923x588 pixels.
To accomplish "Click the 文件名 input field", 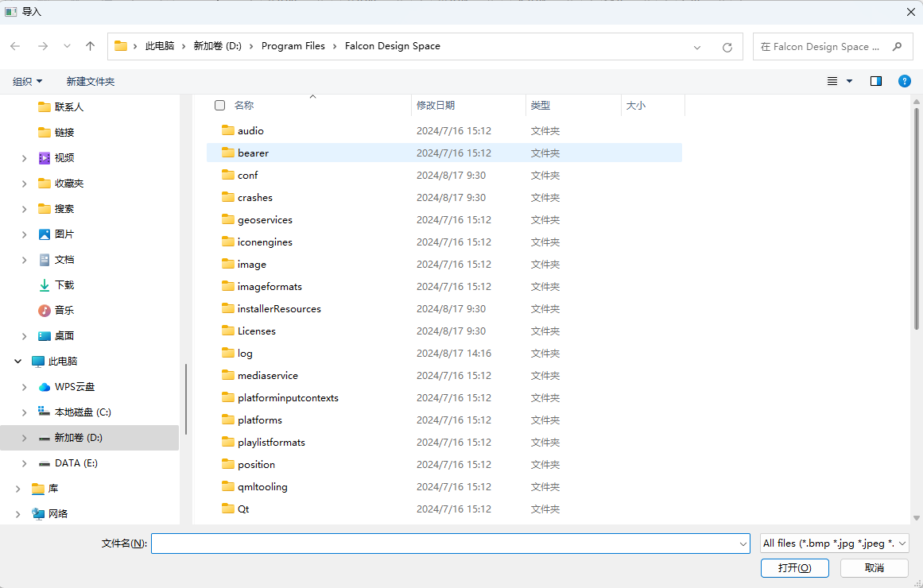I will coord(445,544).
